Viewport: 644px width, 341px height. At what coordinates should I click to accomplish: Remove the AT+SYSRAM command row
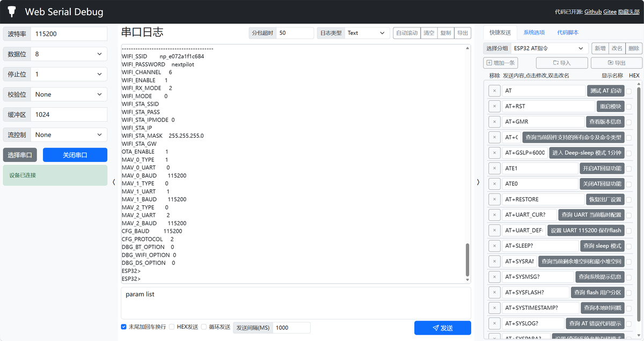tap(494, 261)
